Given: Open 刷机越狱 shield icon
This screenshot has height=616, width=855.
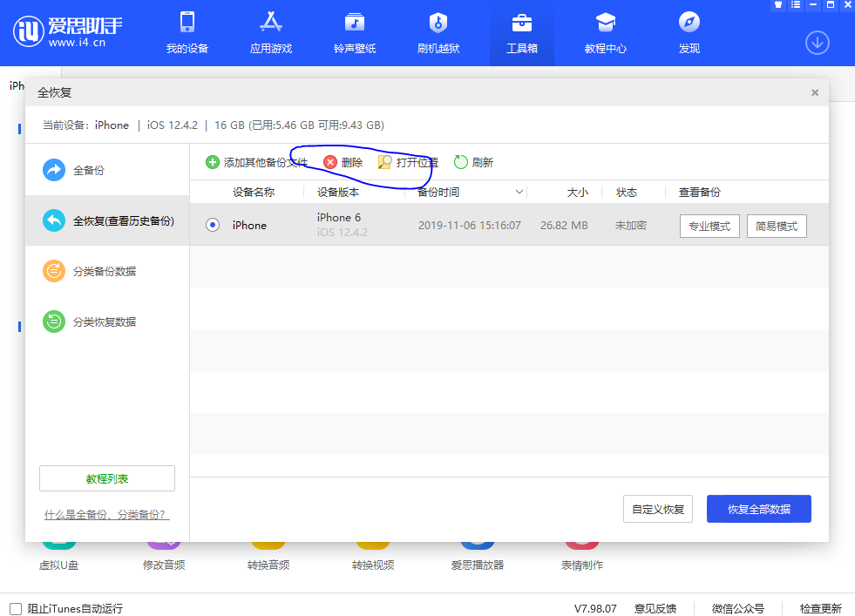Looking at the screenshot, I should point(438,23).
